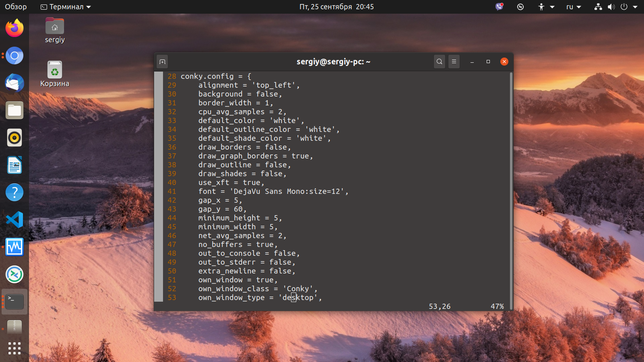Click the Обзор activities button

(x=16, y=7)
